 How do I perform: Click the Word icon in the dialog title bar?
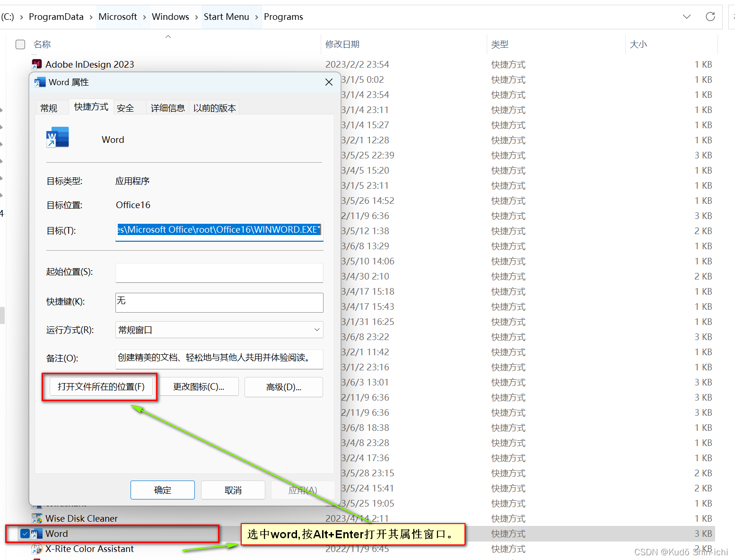(x=40, y=82)
